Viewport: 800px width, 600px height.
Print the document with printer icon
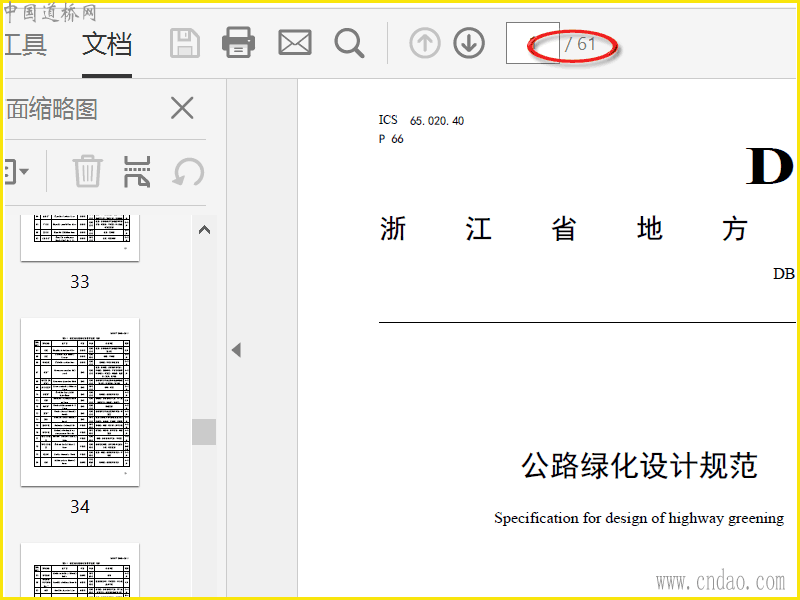238,42
